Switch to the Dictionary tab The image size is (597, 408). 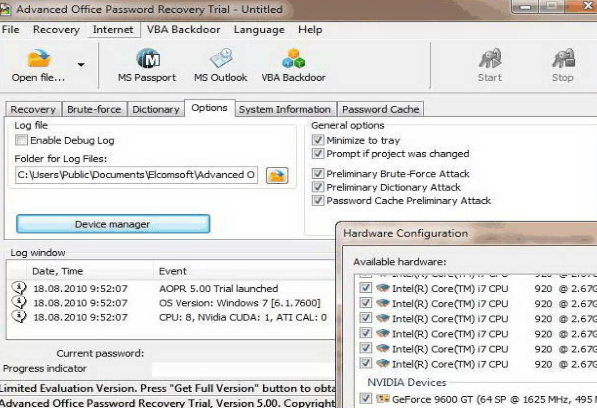point(156,110)
